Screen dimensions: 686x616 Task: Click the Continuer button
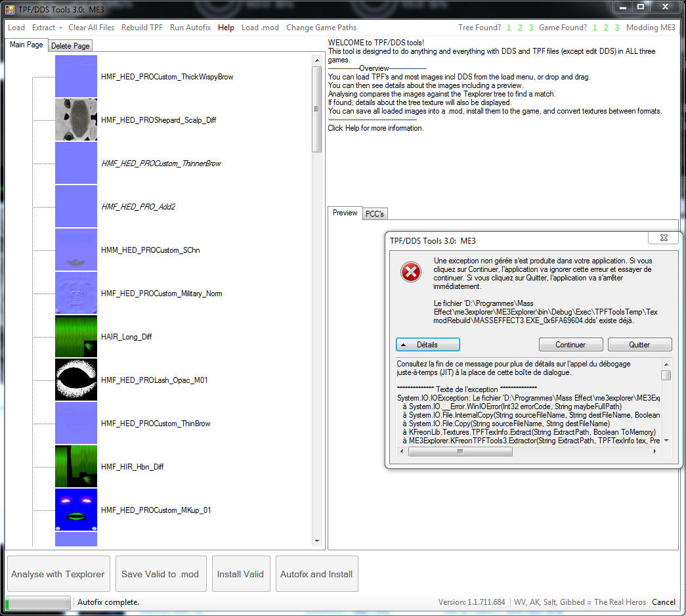coord(570,345)
